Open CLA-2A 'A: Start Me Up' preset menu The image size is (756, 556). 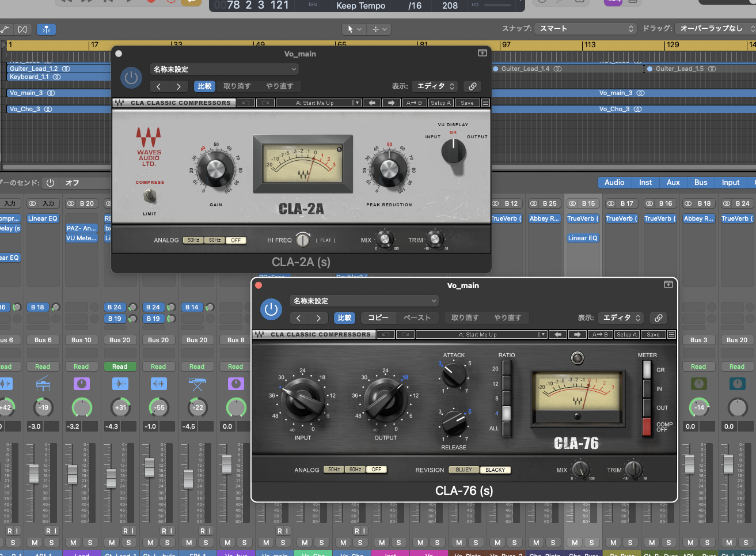(318, 103)
